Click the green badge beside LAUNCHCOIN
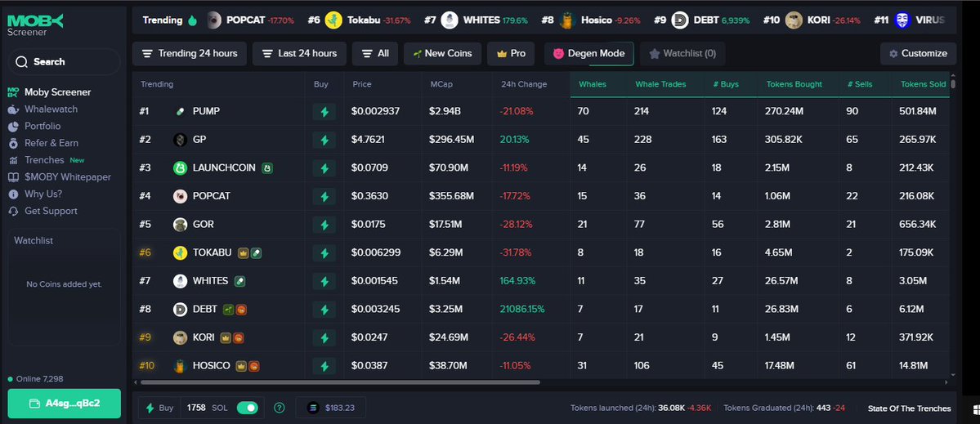 (x=267, y=168)
